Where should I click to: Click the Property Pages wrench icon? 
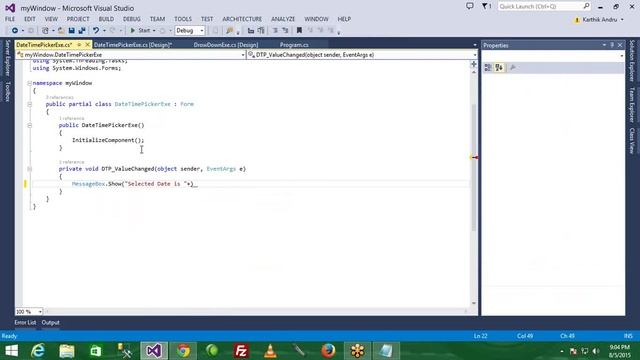(513, 68)
